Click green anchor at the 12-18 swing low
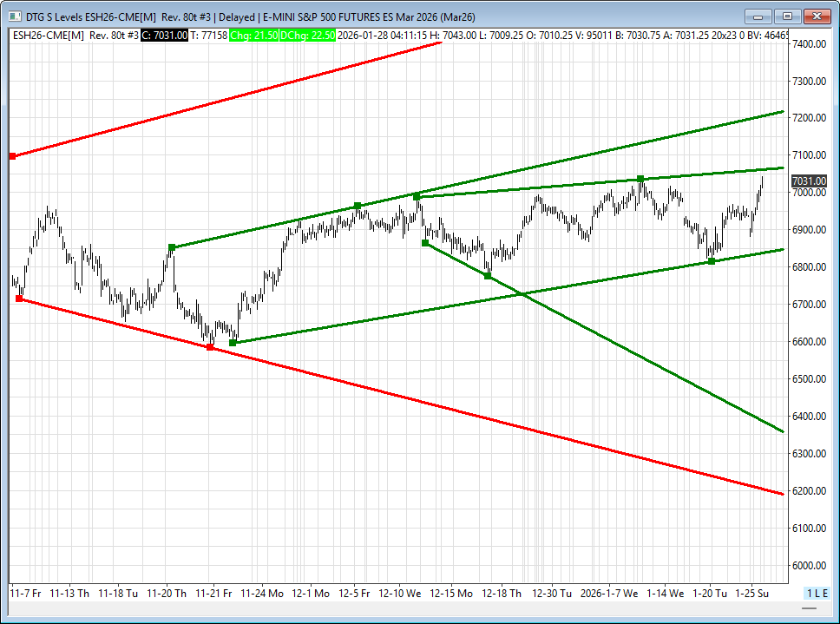 [488, 276]
